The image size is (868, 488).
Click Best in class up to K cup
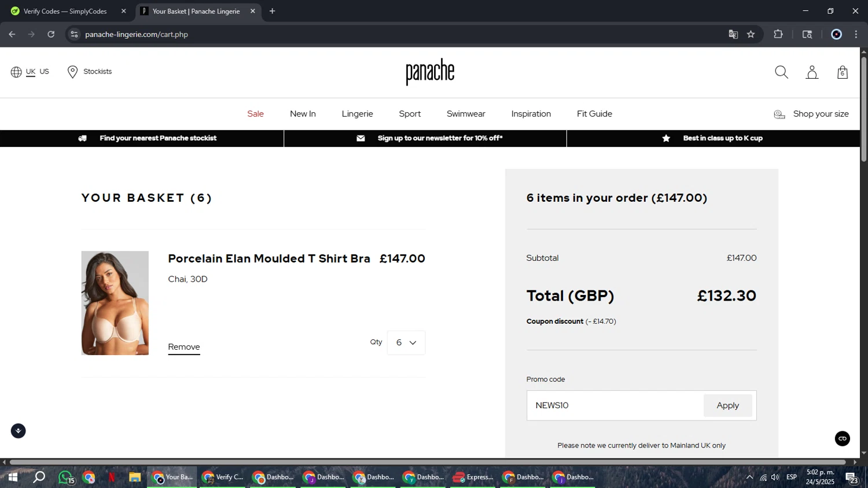point(723,138)
